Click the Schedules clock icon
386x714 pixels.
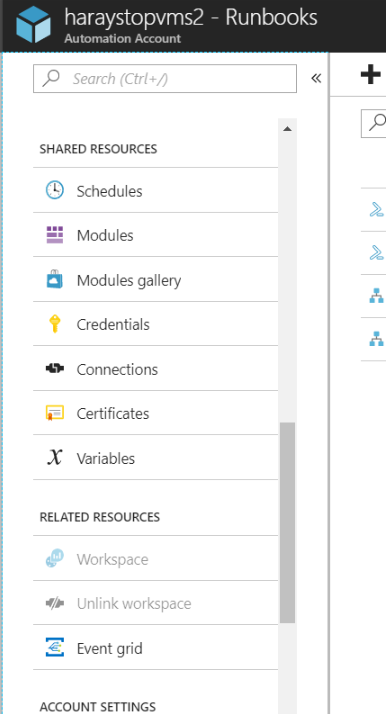[x=55, y=190]
